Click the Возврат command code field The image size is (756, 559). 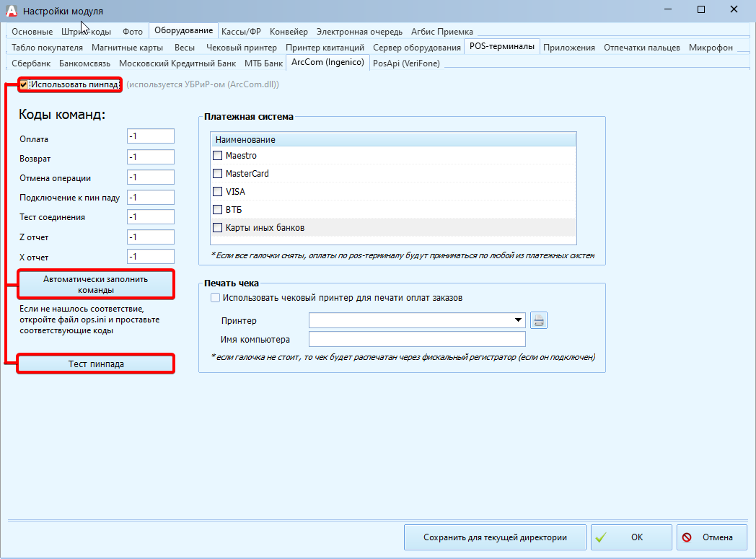[x=151, y=157]
